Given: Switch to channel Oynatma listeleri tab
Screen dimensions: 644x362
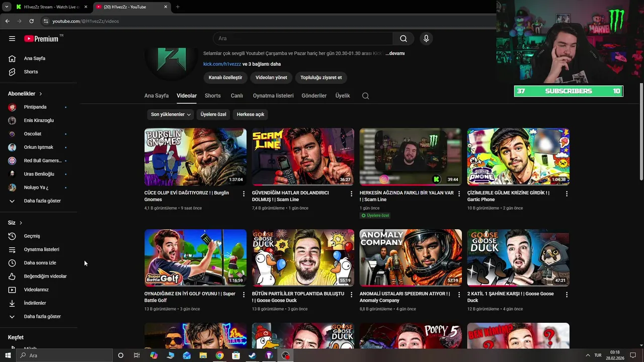Looking at the screenshot, I should 273,96.
